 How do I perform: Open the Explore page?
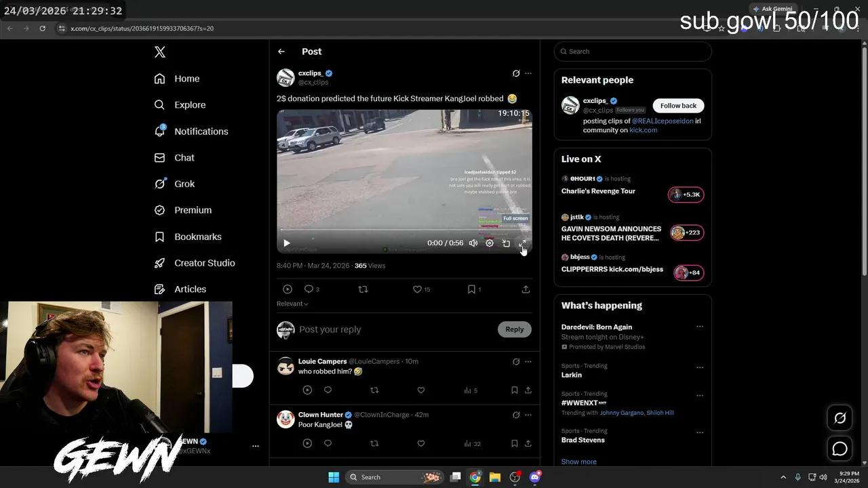click(x=180, y=105)
